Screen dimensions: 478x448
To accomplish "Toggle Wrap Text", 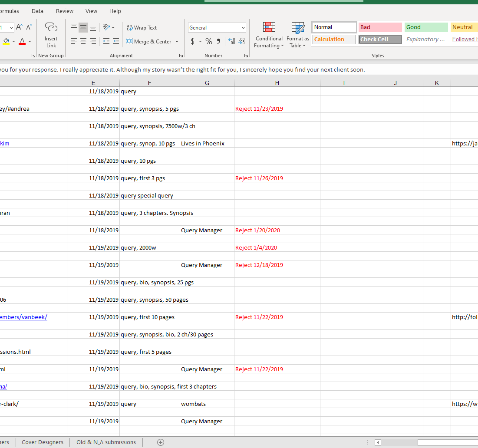I will (x=142, y=28).
